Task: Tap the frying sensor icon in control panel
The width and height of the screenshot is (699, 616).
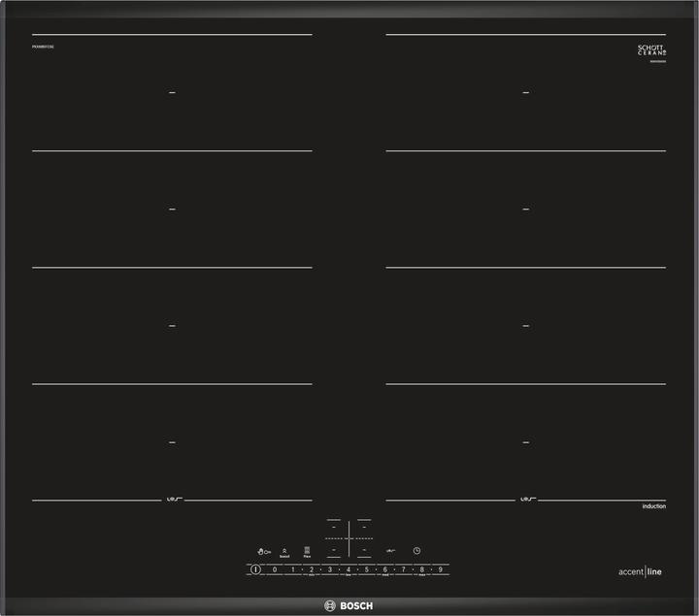Action: coord(390,551)
